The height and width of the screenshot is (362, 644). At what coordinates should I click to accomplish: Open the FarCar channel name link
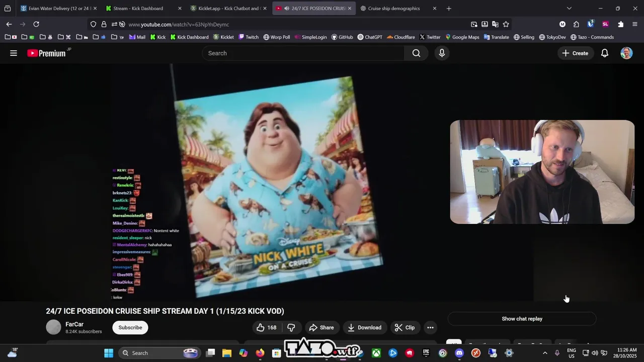click(x=74, y=324)
